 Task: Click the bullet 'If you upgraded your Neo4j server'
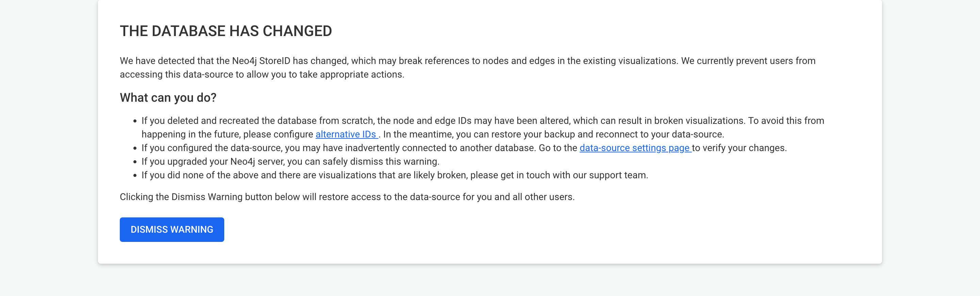pos(290,162)
